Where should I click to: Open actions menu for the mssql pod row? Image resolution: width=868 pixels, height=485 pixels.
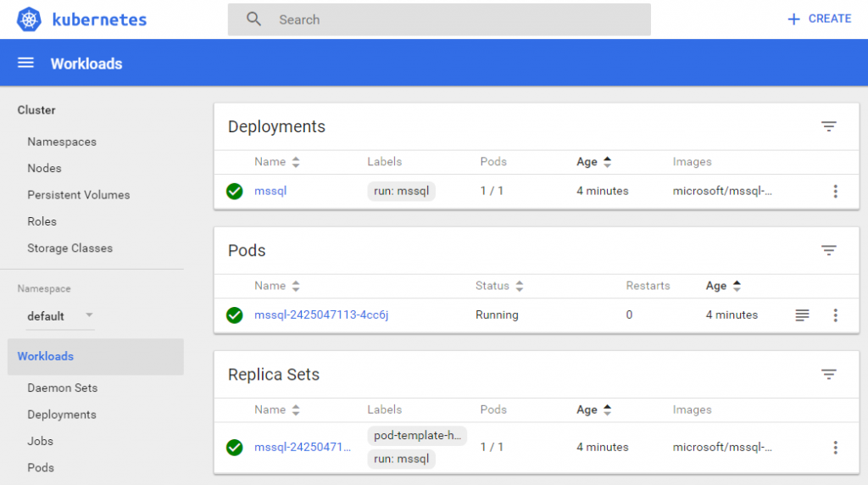(x=835, y=315)
